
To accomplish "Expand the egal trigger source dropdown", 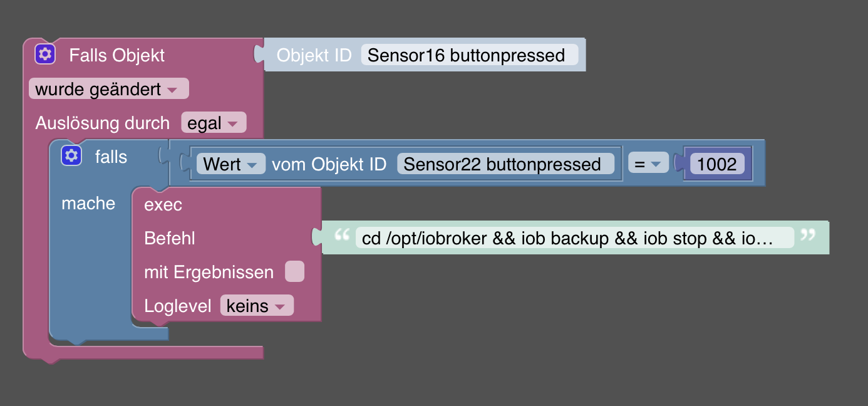I will (214, 123).
